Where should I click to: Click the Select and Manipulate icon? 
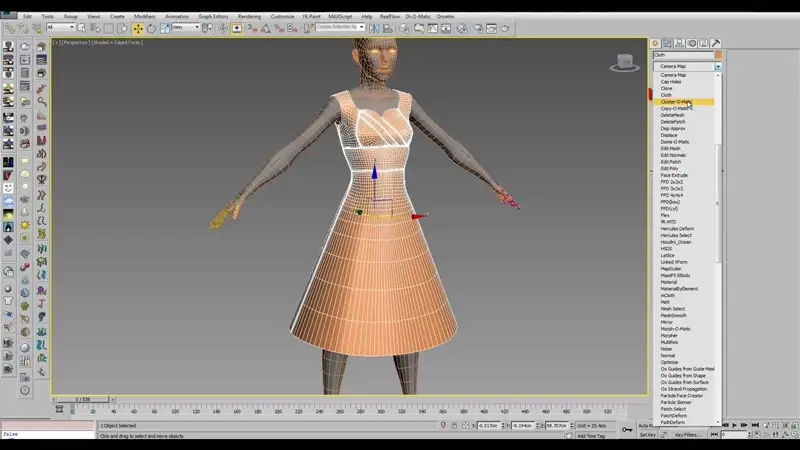[x=223, y=29]
